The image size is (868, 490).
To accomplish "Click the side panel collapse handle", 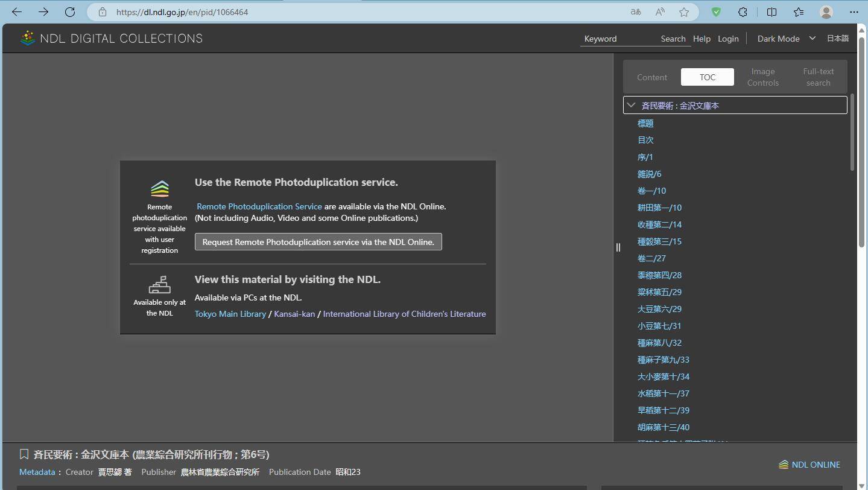I will (x=618, y=247).
